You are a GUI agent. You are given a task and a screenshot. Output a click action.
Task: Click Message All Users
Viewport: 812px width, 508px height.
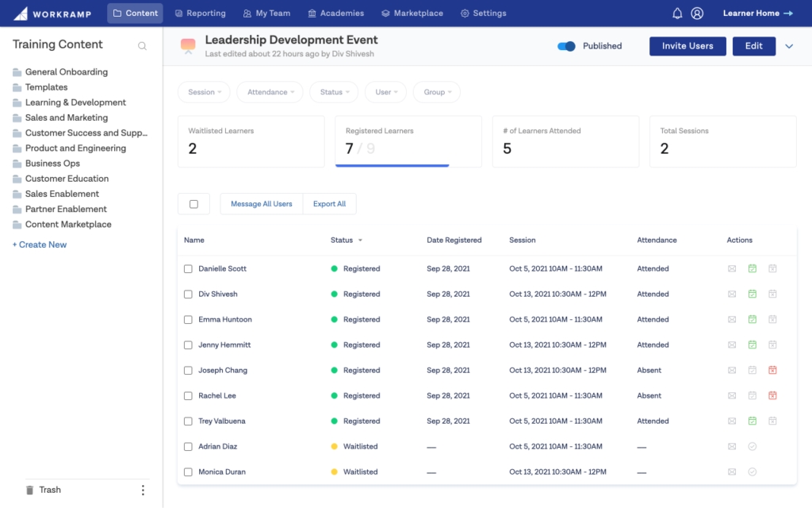click(262, 204)
